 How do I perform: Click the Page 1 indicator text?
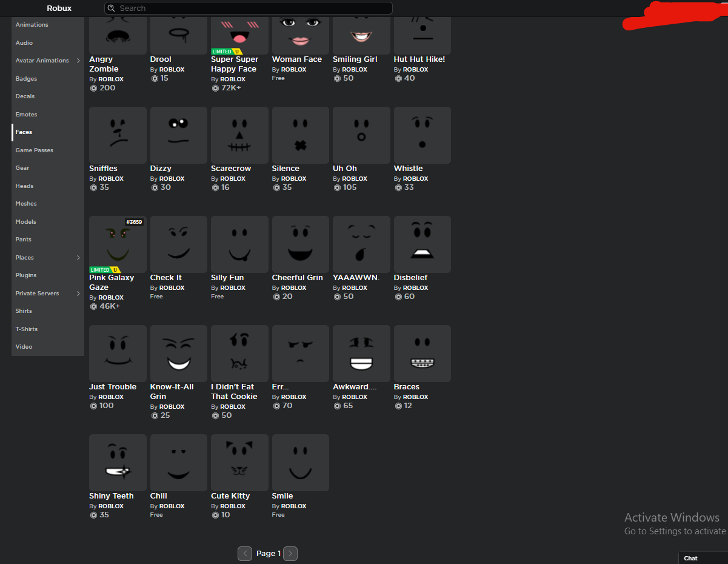(269, 554)
